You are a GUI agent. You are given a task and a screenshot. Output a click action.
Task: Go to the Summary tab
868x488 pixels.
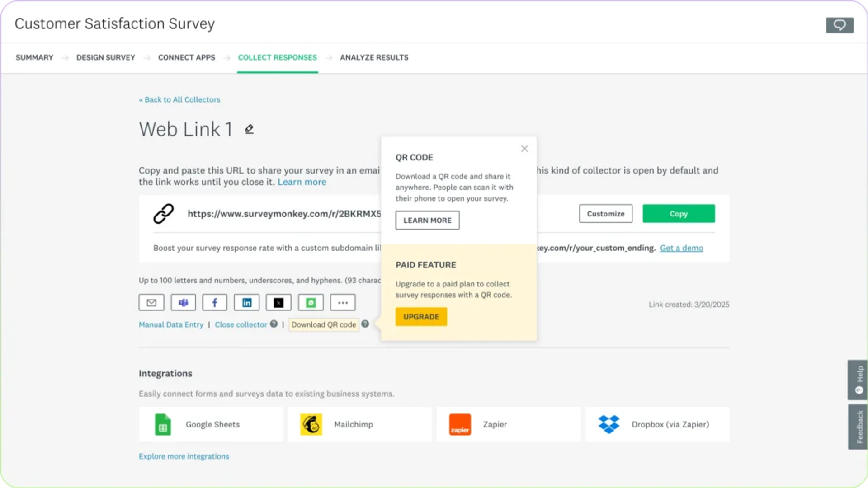[x=34, y=58]
